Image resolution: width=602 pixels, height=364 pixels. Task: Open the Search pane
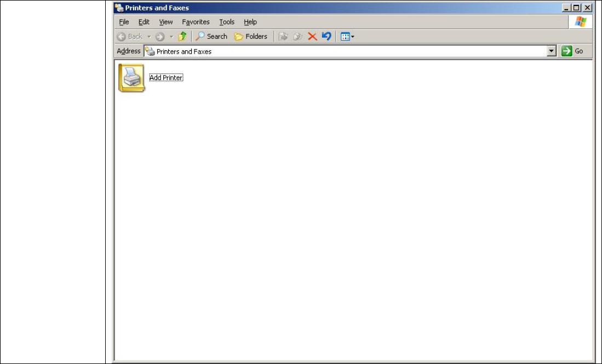pos(211,37)
